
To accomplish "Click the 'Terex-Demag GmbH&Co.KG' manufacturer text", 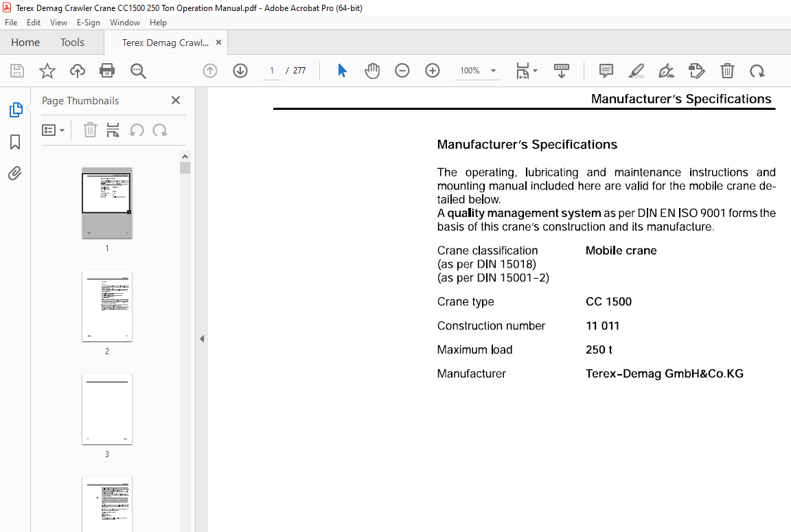I will [x=665, y=373].
